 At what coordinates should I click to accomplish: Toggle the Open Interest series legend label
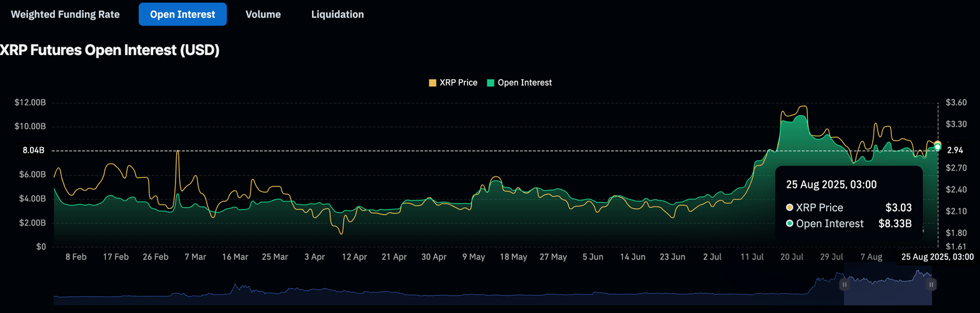tap(524, 83)
